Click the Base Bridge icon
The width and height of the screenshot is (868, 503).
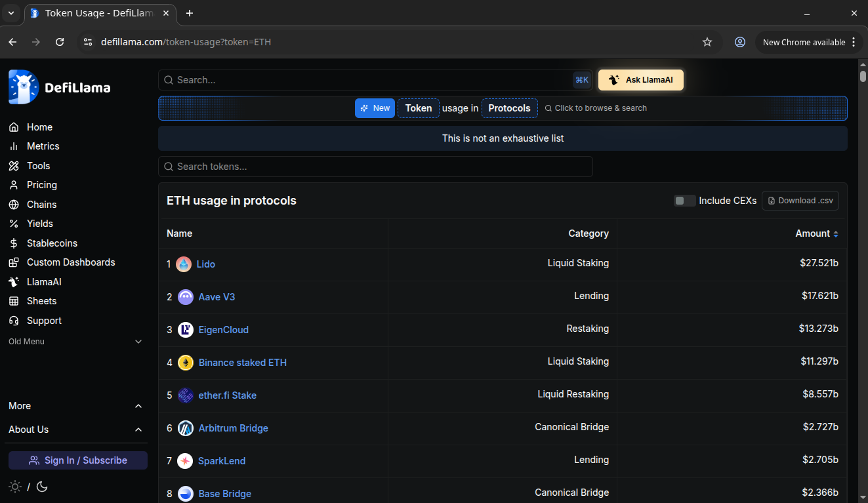point(186,494)
